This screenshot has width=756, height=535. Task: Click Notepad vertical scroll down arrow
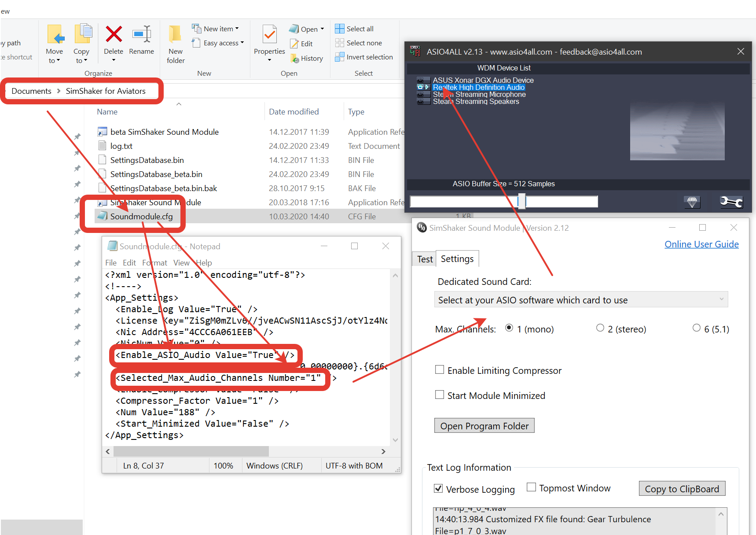click(395, 440)
